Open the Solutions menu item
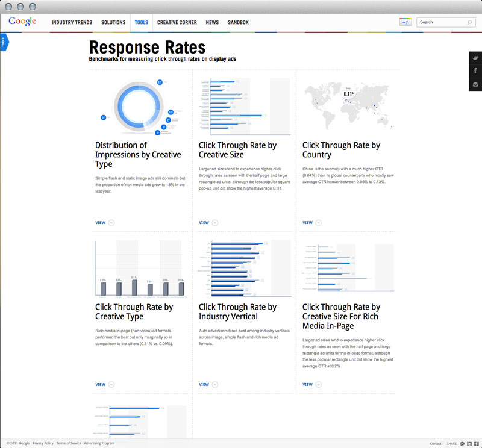This screenshot has height=448, width=482. pyautogui.click(x=113, y=22)
